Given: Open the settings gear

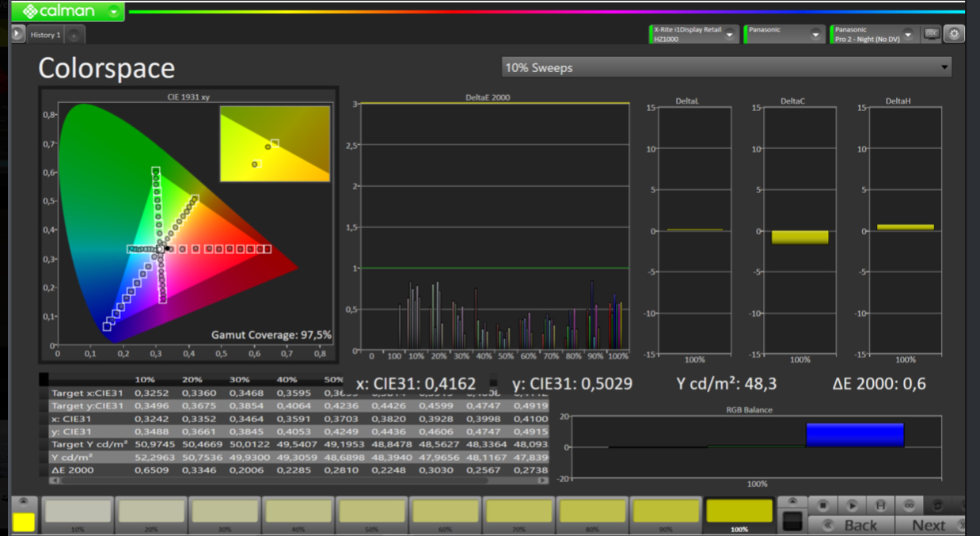Looking at the screenshot, I should pyautogui.click(x=954, y=34).
